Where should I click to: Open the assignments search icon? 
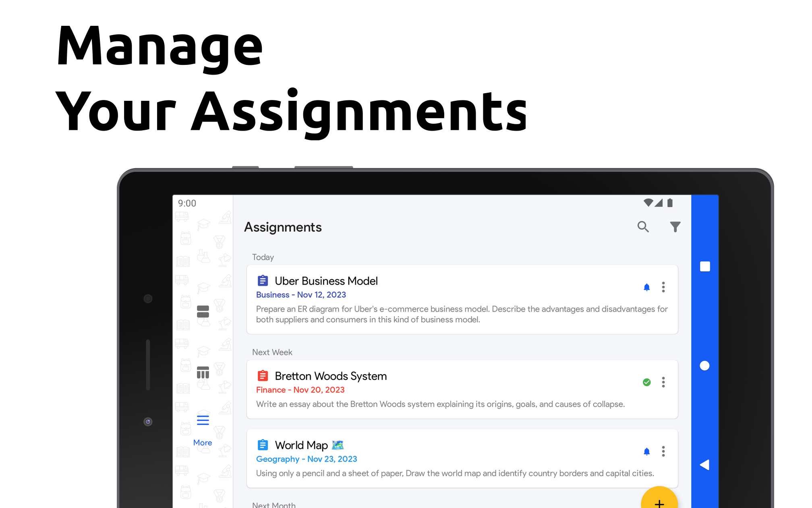pos(643,227)
